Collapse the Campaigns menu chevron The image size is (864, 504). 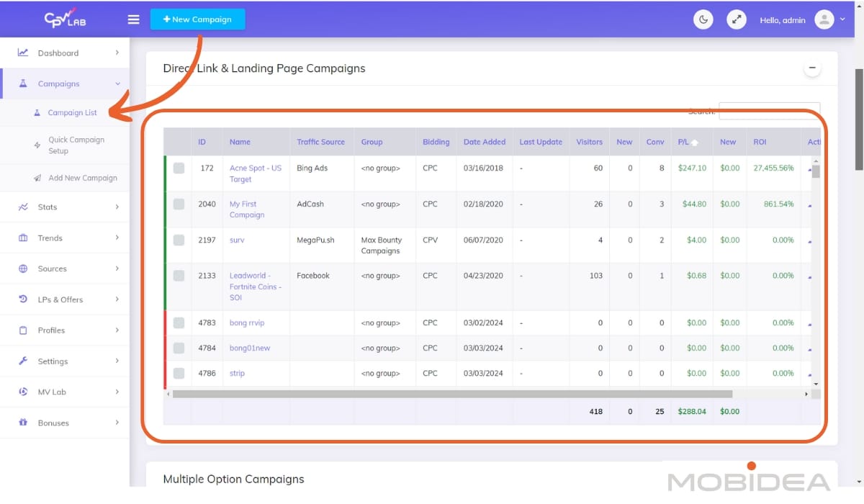[117, 84]
